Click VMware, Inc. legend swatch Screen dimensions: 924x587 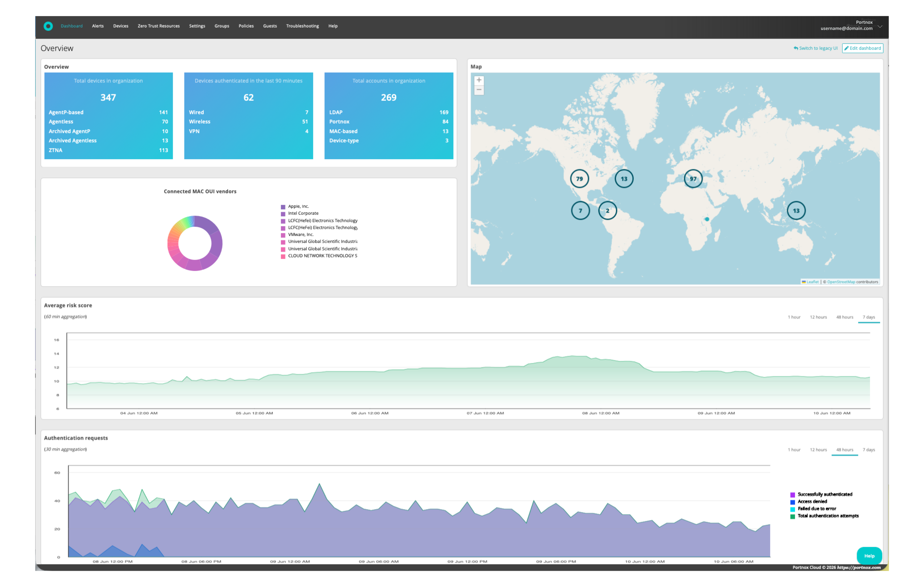[x=283, y=235]
